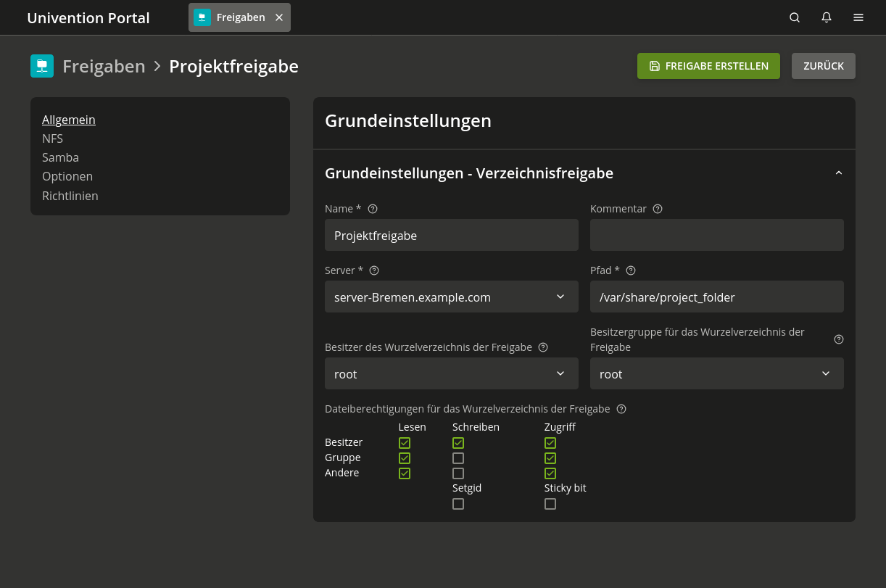This screenshot has height=588, width=886.
Task: Uncheck read permission for Andere
Action: [405, 473]
